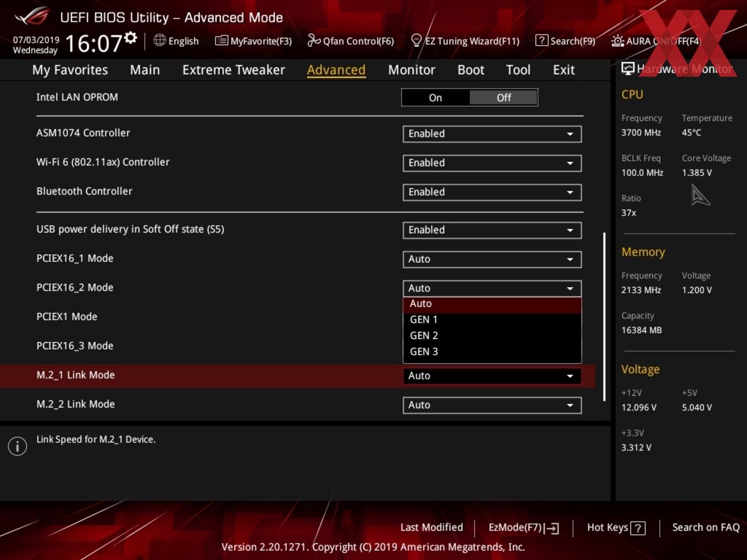Select the PCIEX16_3 Mode row label
The width and height of the screenshot is (747, 560).
(75, 346)
